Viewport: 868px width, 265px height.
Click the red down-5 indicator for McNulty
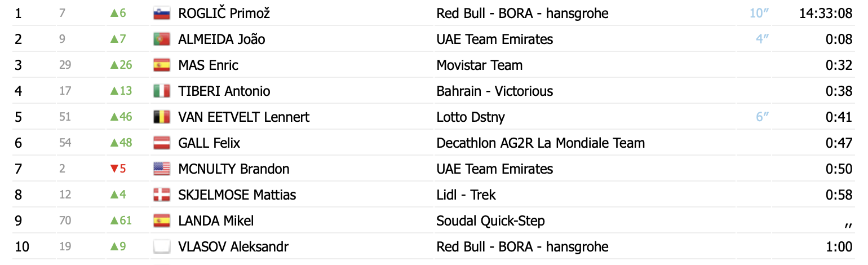[x=118, y=169]
